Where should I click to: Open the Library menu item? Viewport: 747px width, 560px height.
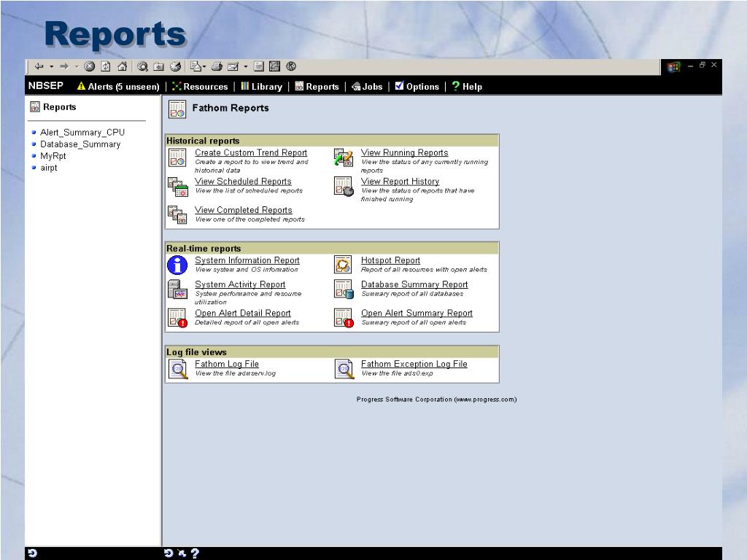coord(262,86)
